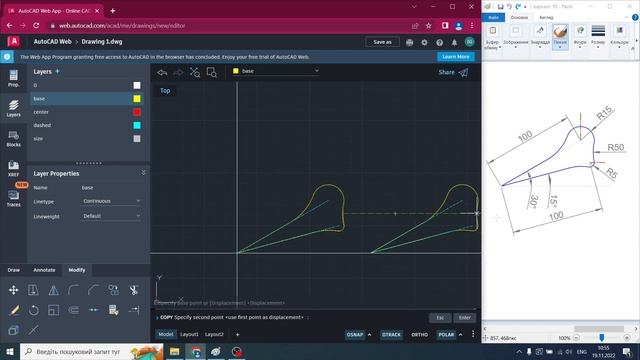Screen dimensions: 640x360
Task: Click the Esc command button
Action: 440,318
